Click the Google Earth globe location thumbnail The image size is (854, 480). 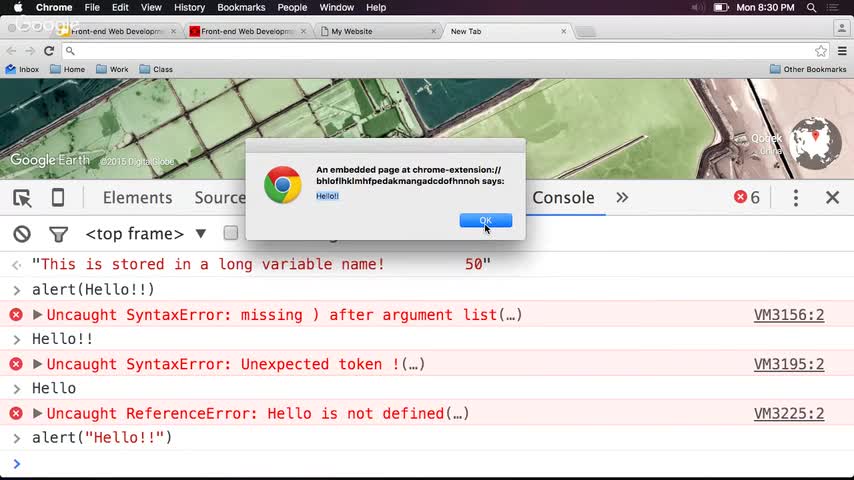(815, 144)
